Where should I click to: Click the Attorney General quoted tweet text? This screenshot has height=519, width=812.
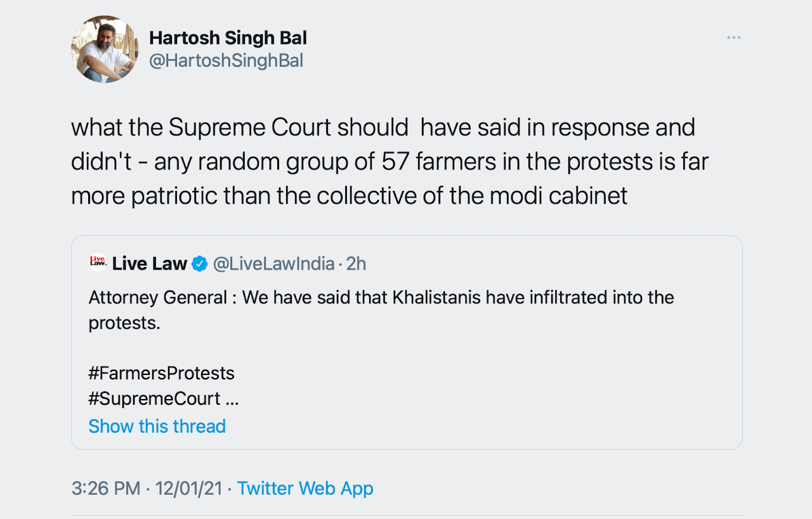tap(381, 297)
